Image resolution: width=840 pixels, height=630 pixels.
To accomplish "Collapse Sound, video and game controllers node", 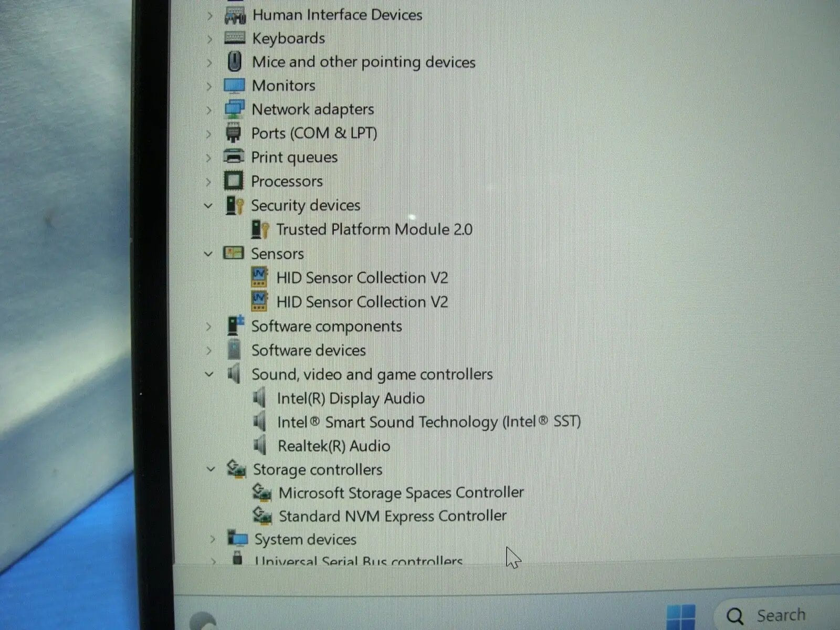I will [209, 374].
